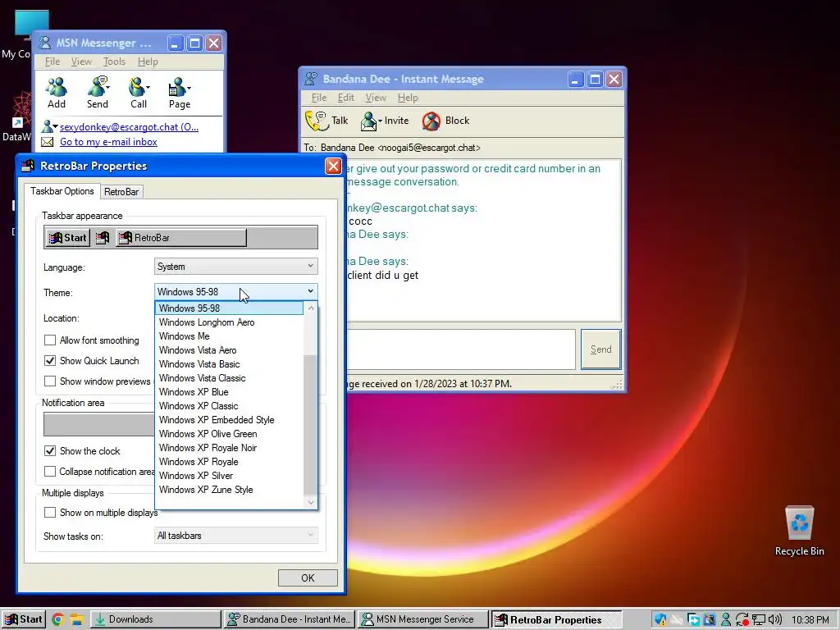Open the Recycle Bin desktop icon

tap(799, 531)
